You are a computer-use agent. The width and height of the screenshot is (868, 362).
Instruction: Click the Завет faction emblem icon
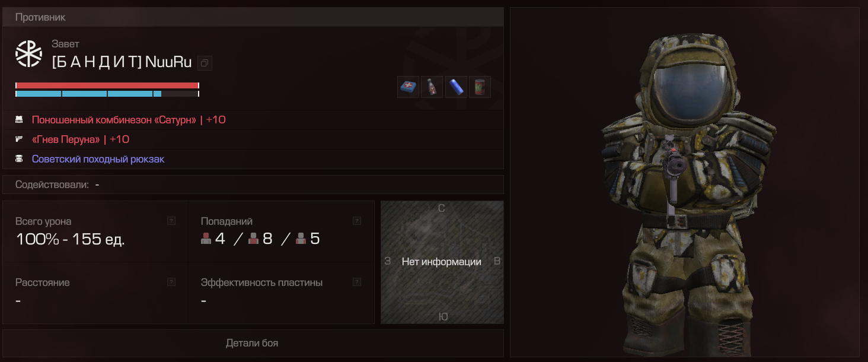28,53
